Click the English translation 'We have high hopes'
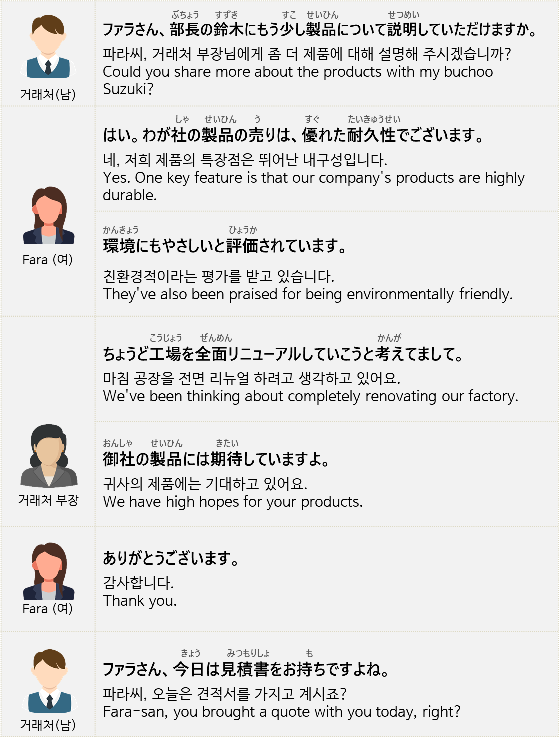560x741 pixels. point(233,501)
